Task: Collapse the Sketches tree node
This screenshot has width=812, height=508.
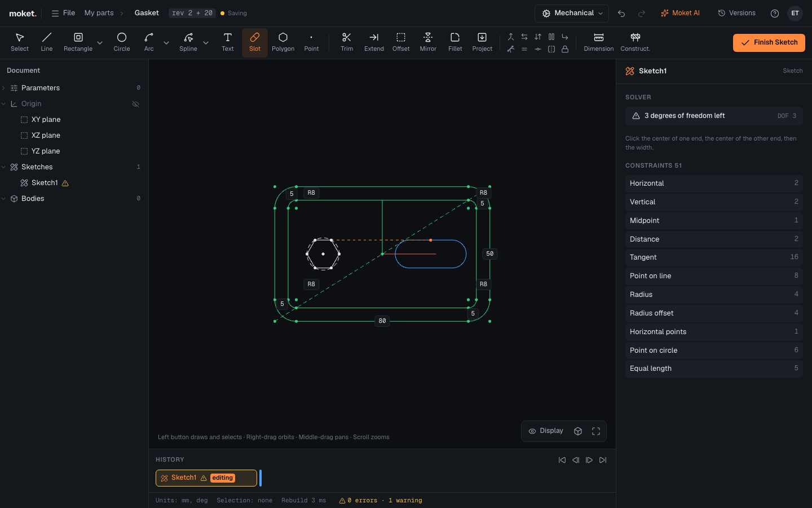Action: pyautogui.click(x=4, y=167)
